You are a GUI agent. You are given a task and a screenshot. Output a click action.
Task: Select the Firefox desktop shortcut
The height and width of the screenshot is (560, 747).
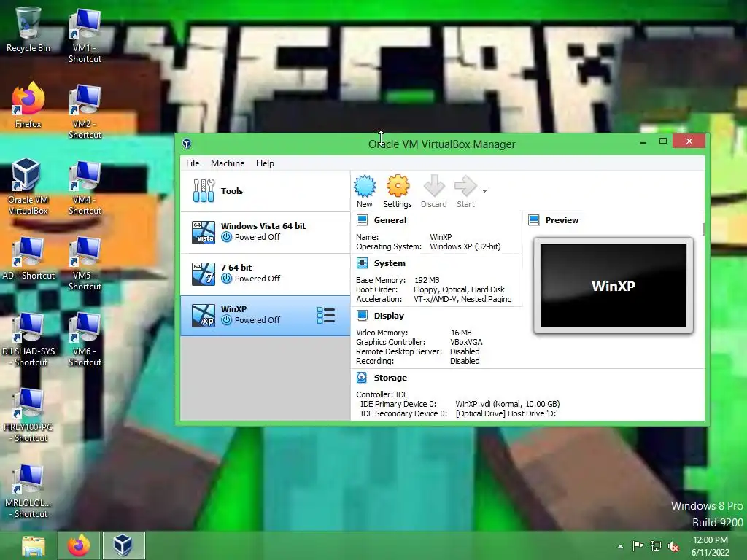(x=28, y=105)
